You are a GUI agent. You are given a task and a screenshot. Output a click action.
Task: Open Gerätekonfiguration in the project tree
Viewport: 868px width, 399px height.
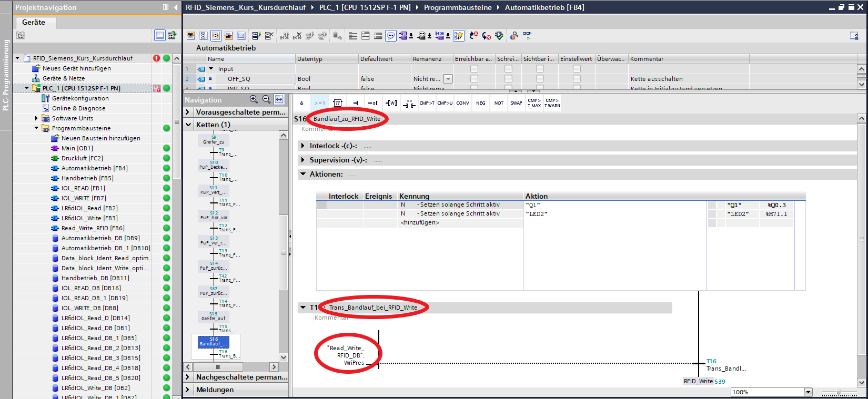tap(80, 98)
